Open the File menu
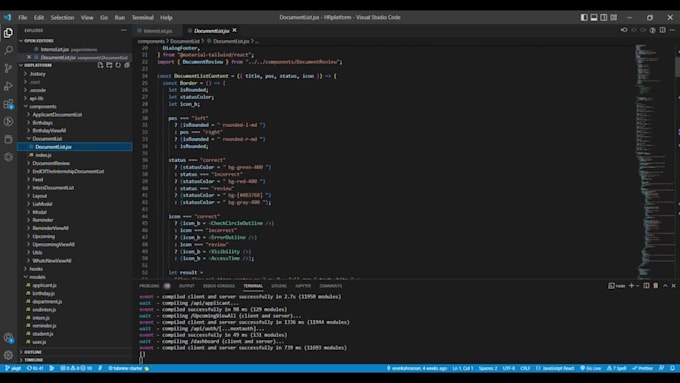Viewport: 680px width, 383px height. pyautogui.click(x=23, y=17)
